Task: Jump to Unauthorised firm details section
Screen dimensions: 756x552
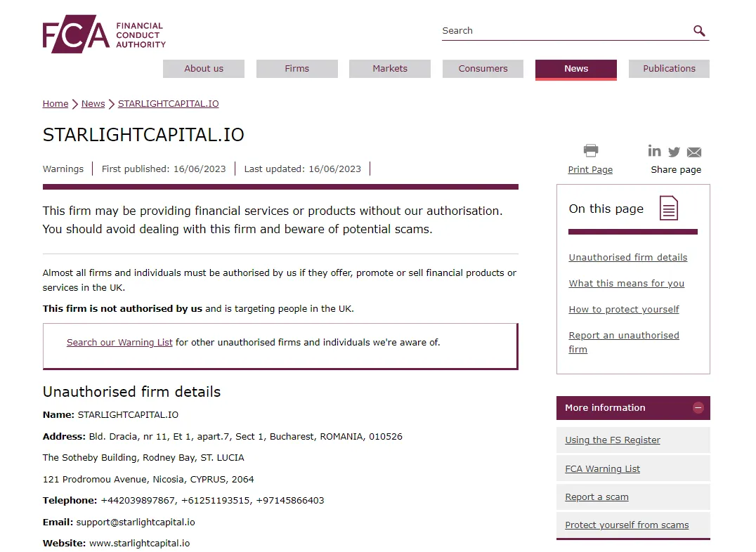Action: [627, 258]
